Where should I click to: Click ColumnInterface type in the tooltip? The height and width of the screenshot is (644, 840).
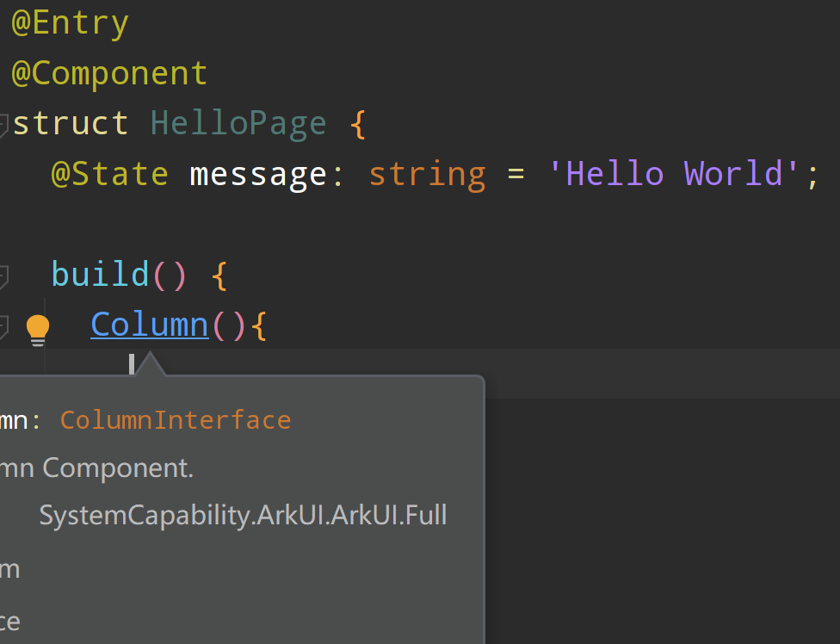pyautogui.click(x=176, y=420)
